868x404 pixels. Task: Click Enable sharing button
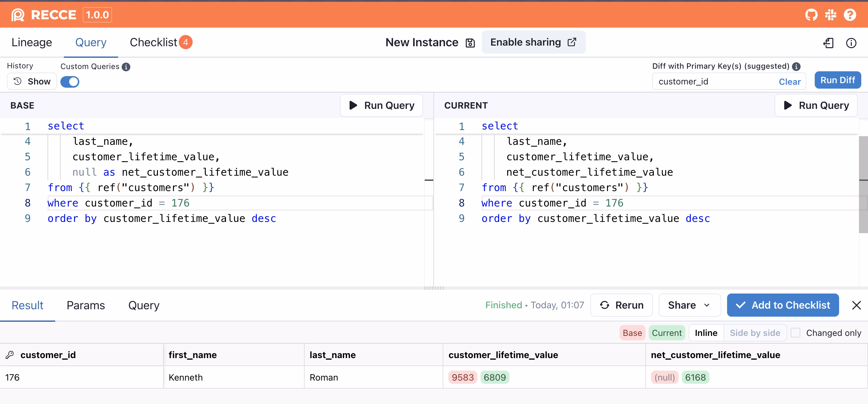coord(534,42)
